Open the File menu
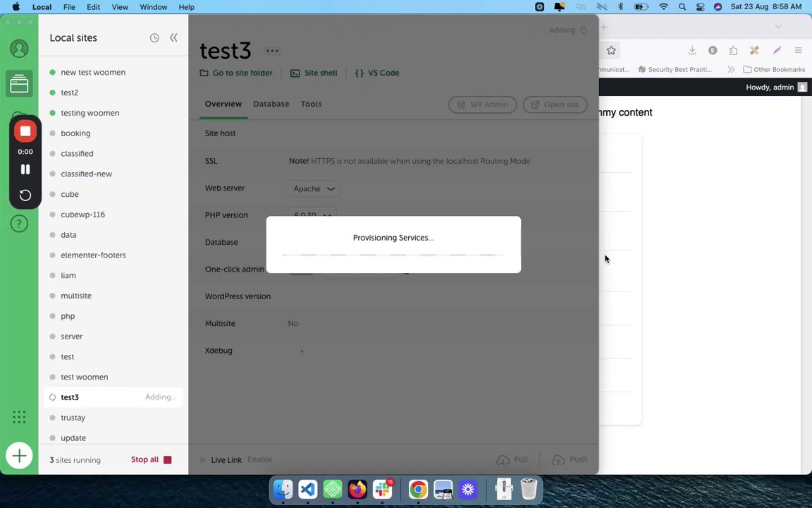Viewport: 812px width, 508px height. point(69,7)
